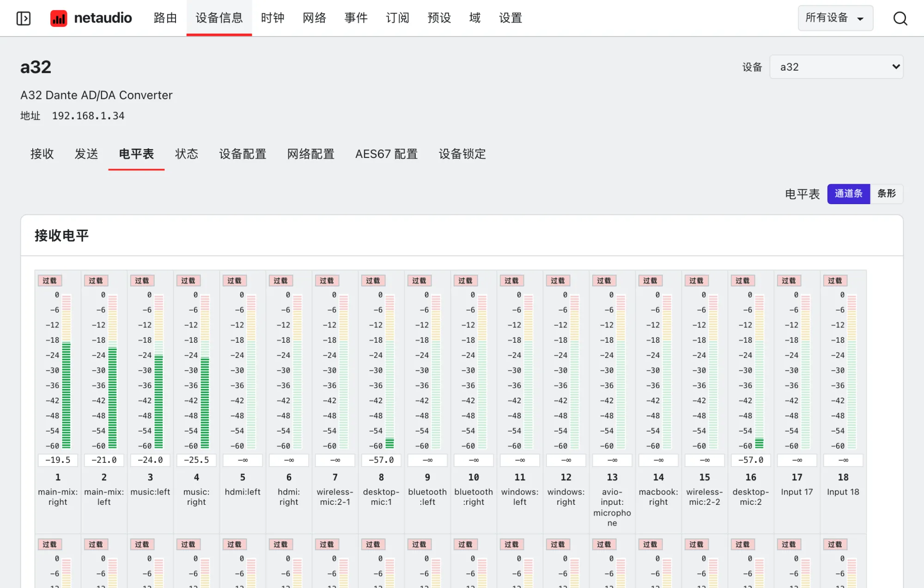Open the 时钟 menu

click(x=273, y=18)
